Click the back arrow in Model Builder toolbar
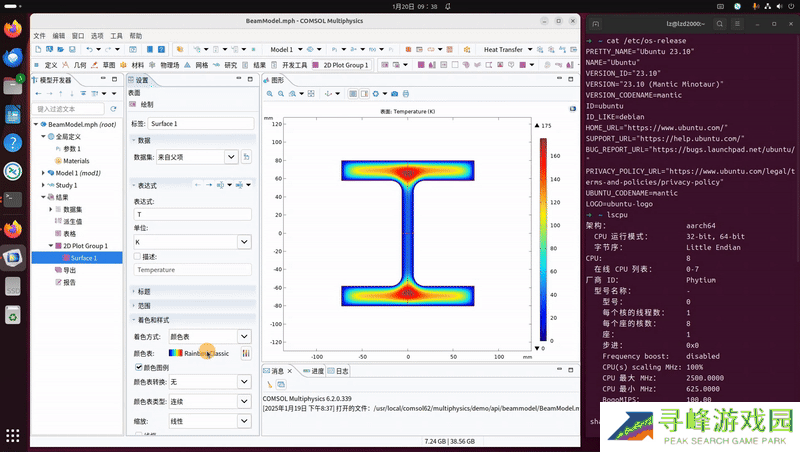 (39, 93)
